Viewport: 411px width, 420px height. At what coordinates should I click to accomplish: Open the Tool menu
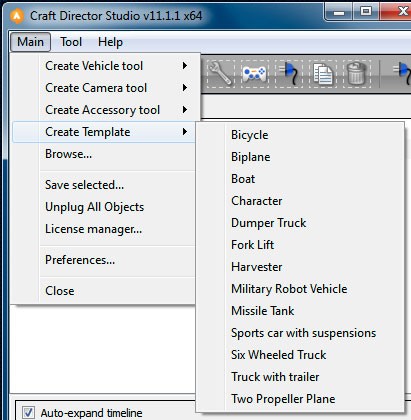tap(71, 42)
